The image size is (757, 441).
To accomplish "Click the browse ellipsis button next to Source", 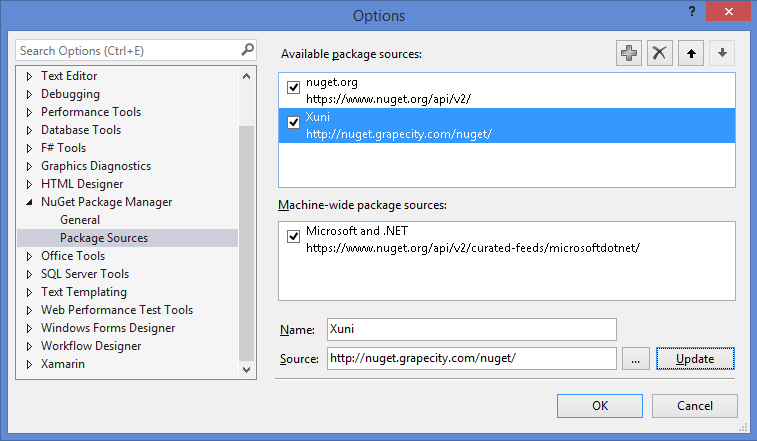I will [x=635, y=359].
